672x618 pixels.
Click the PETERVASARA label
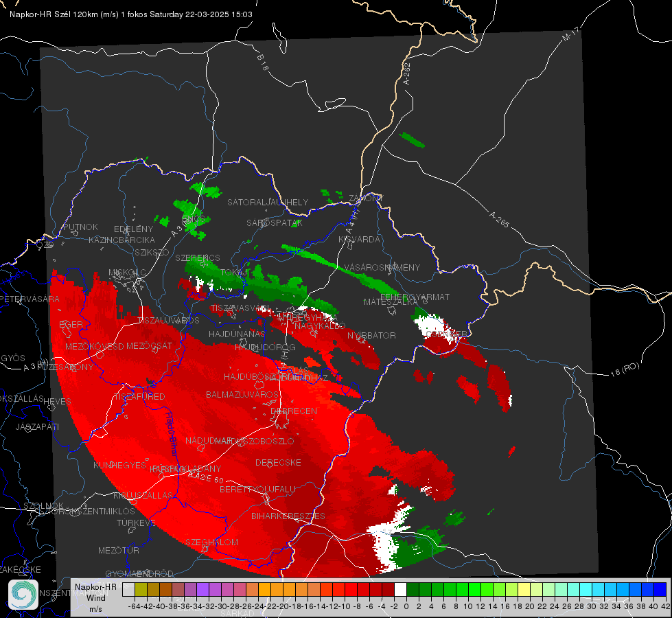point(30,299)
